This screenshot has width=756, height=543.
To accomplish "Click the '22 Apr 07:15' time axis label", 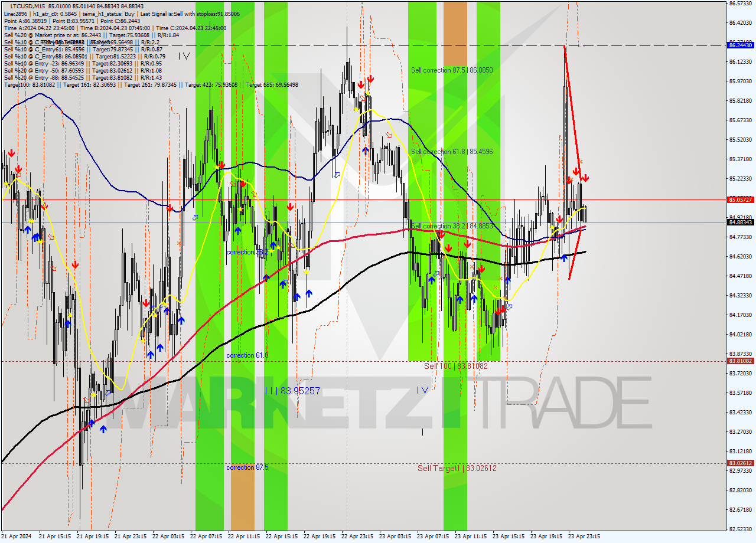I will pyautogui.click(x=206, y=537).
